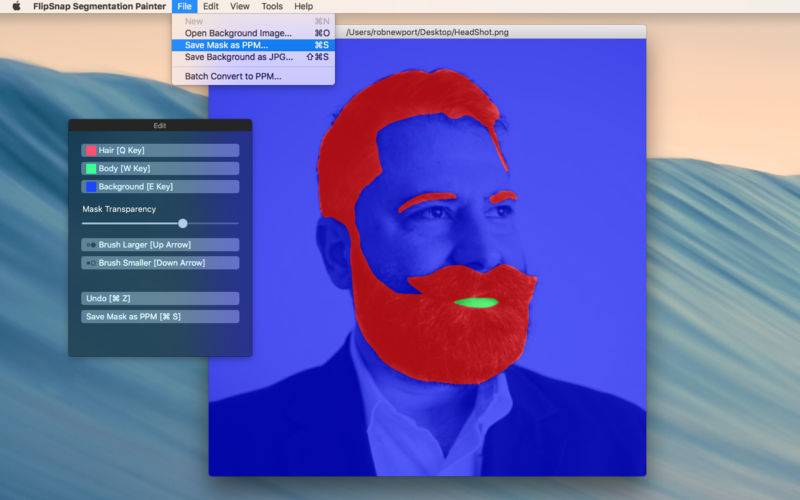Click the green Body color swatch
Image resolution: width=800 pixels, height=500 pixels.
91,168
